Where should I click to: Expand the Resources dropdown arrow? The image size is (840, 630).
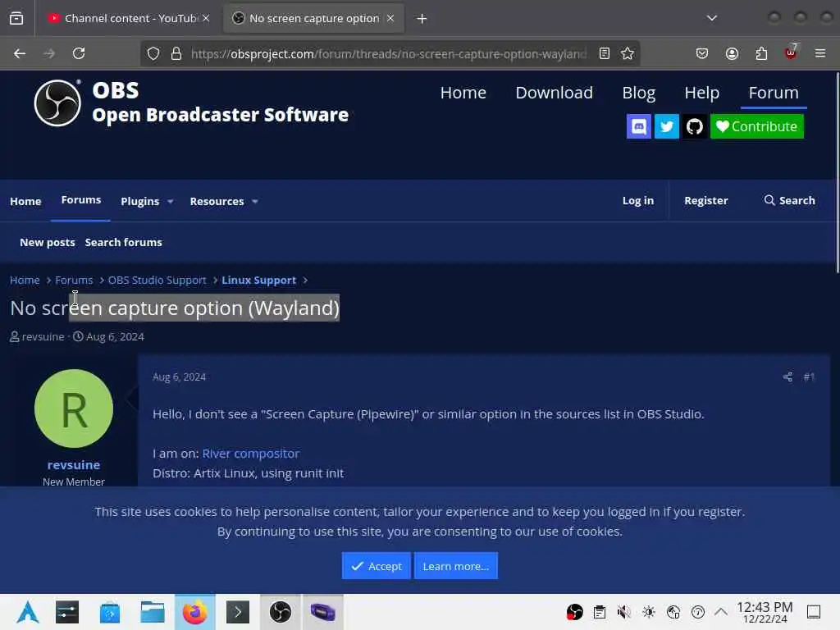[x=255, y=202]
